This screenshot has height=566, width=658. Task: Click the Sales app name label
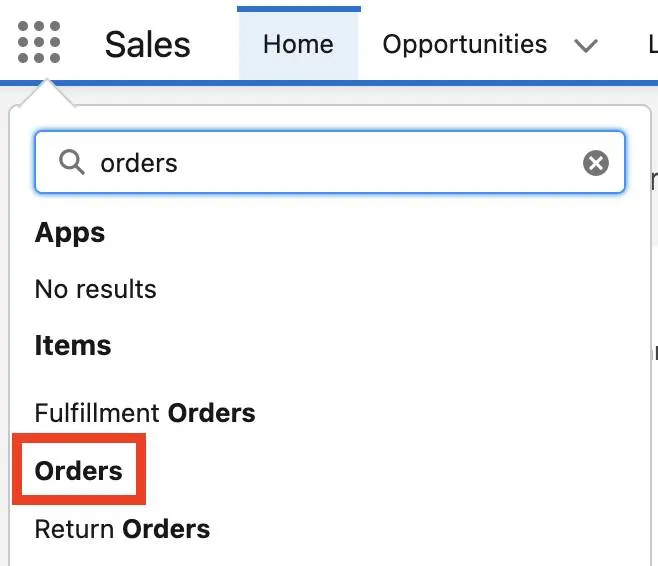tap(147, 44)
